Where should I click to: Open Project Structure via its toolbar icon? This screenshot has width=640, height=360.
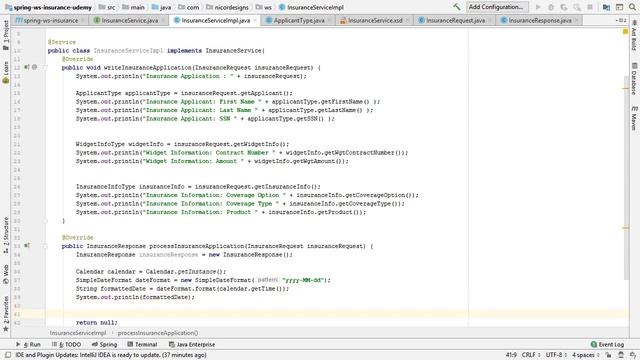(x=607, y=7)
